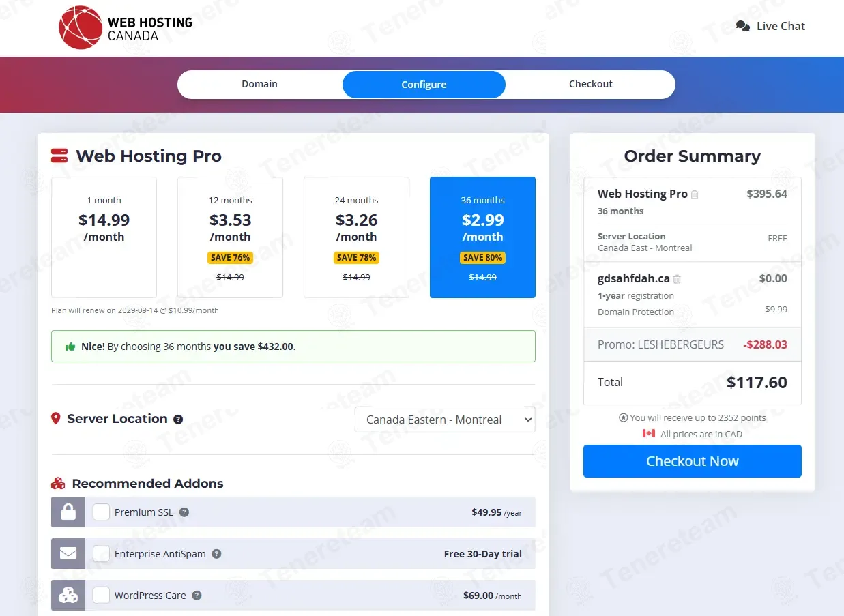Viewport: 844px width, 616px height.
Task: Open the Server Location help question icon
Action: 178,420
